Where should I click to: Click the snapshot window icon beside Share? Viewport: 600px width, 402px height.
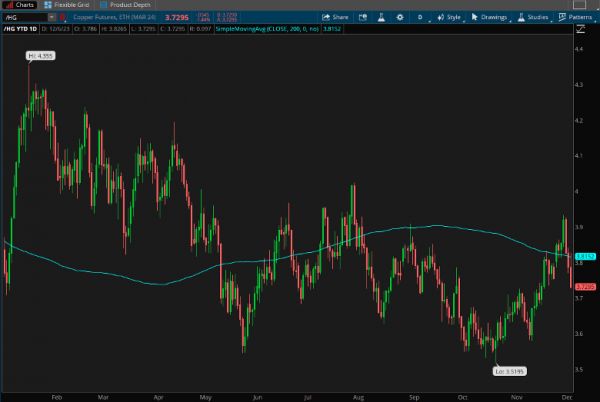click(x=363, y=17)
